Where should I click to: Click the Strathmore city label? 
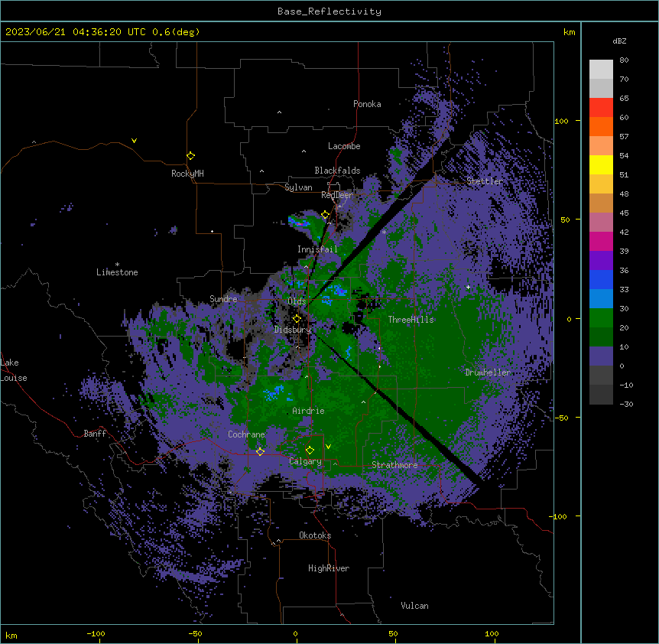pos(394,465)
